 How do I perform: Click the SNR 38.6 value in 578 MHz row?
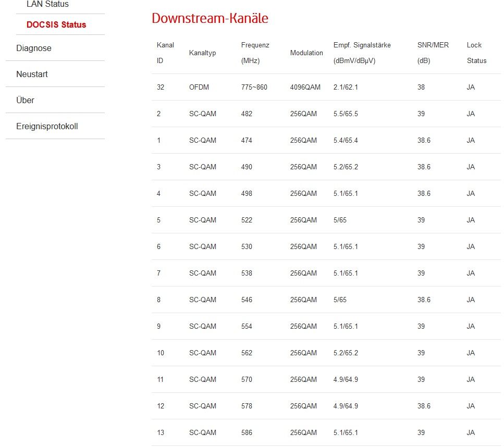tap(424, 406)
